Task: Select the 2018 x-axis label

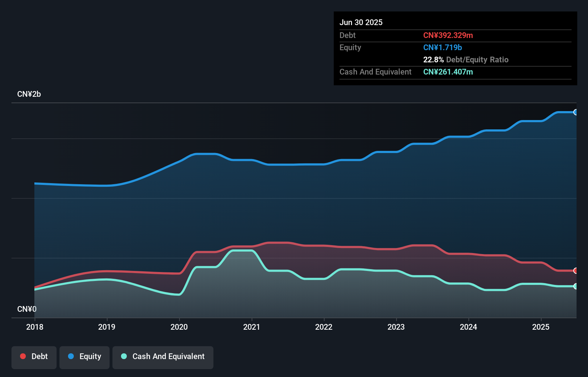Action: tap(35, 327)
